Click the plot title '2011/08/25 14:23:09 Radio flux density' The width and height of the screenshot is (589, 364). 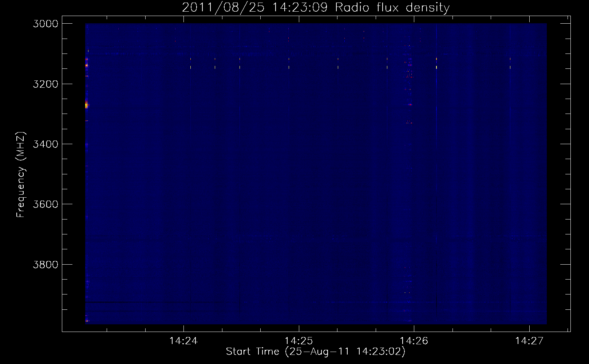coord(316,8)
